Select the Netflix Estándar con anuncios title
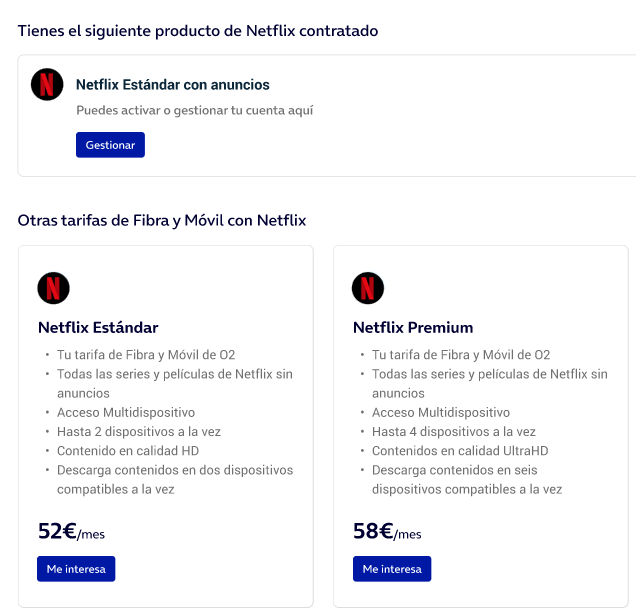Screen dimensions: 636x616 173,85
